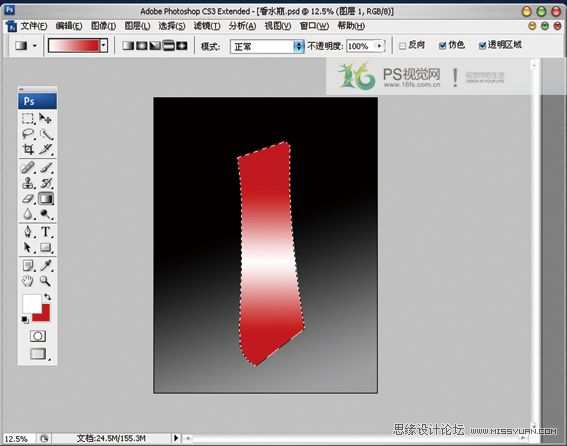Select the Blur tool
Screen dimensions: 567x446
point(28,214)
